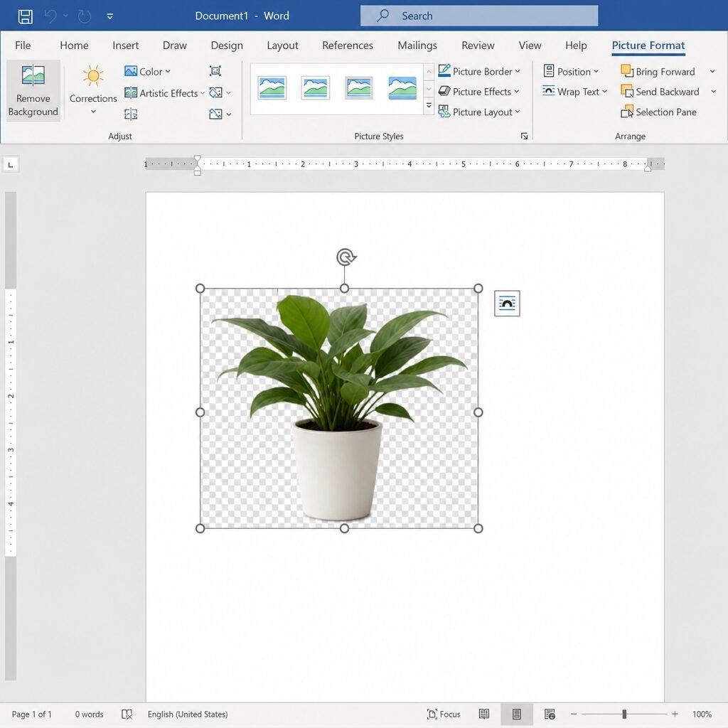
Task: Open Picture Border dropdown
Action: click(x=478, y=72)
